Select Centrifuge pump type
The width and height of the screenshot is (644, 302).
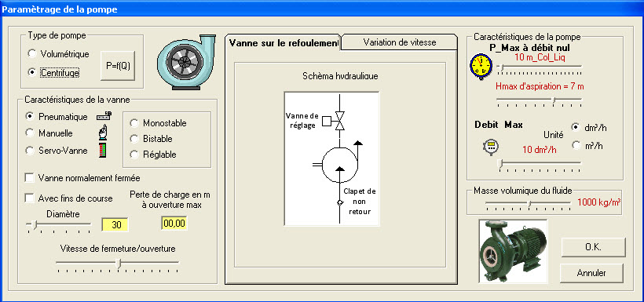(53, 73)
